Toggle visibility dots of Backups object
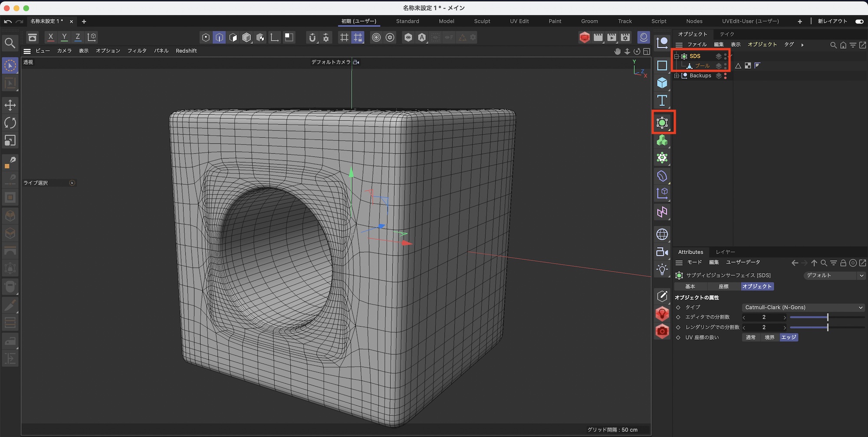Image resolution: width=868 pixels, height=437 pixels. pyautogui.click(x=725, y=76)
